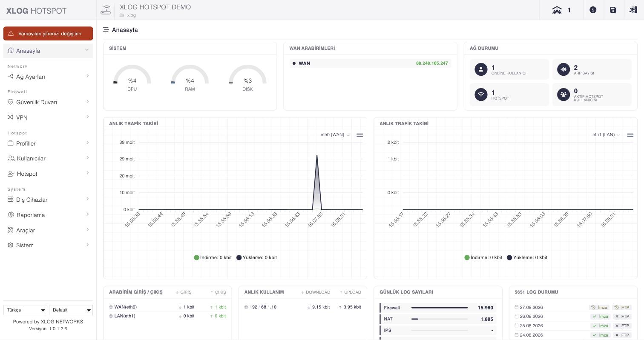
Task: Click the router icon next to XLOG HOTSPOT DEMO
Action: 106,10
